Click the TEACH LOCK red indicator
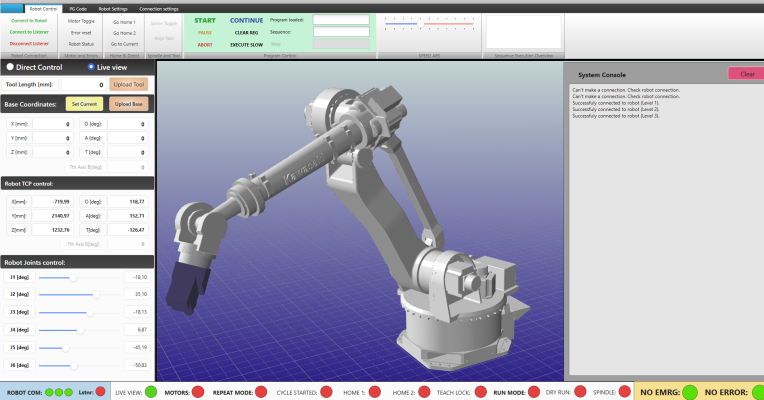This screenshot has width=764, height=400. click(x=480, y=392)
